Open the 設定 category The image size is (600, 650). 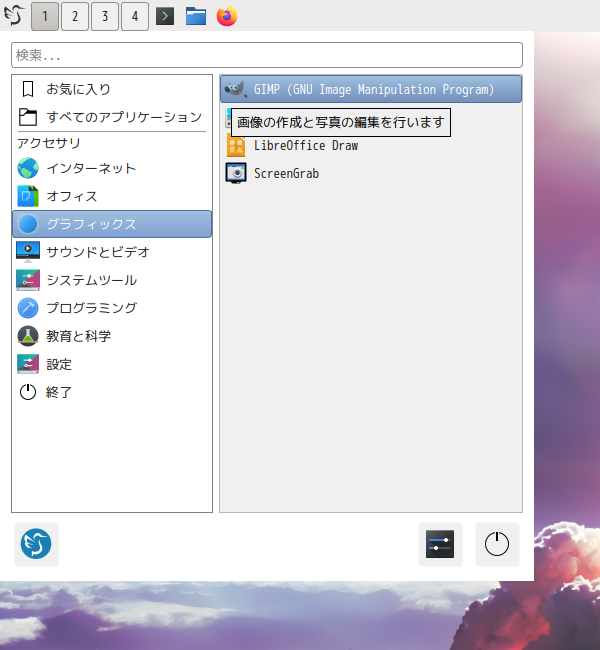112,364
